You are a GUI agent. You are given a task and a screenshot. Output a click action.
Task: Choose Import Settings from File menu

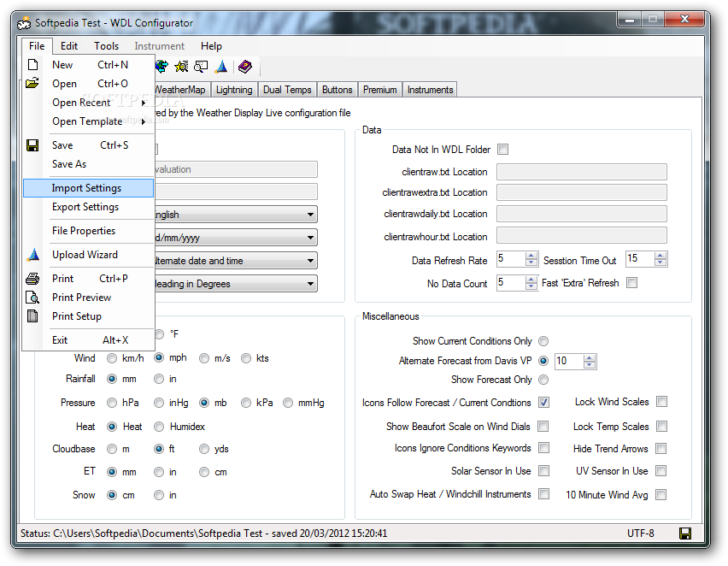pyautogui.click(x=88, y=188)
